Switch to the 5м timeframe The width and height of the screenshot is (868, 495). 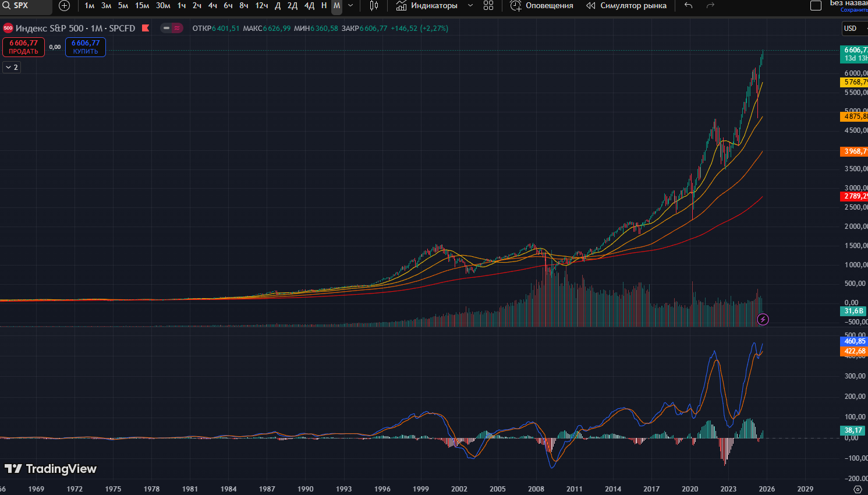click(x=123, y=6)
